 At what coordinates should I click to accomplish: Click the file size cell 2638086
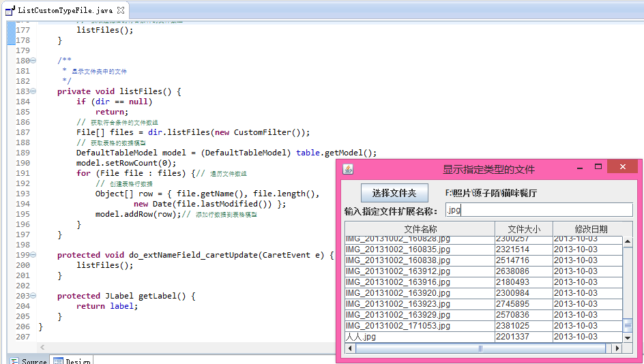[x=524, y=271]
